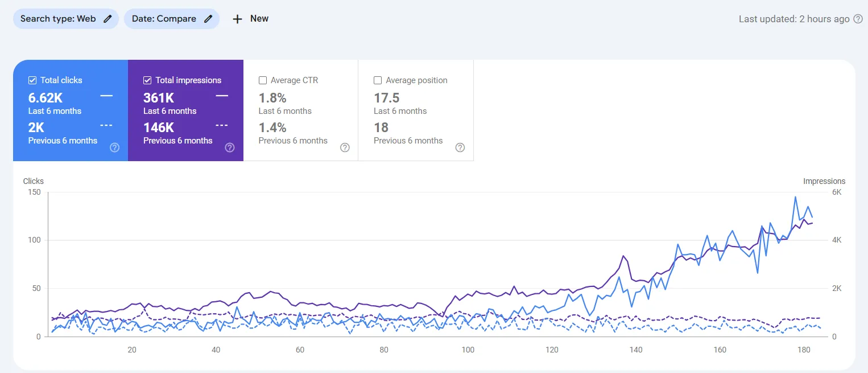Select the Total clicks metric card
The height and width of the screenshot is (373, 868).
point(71,110)
